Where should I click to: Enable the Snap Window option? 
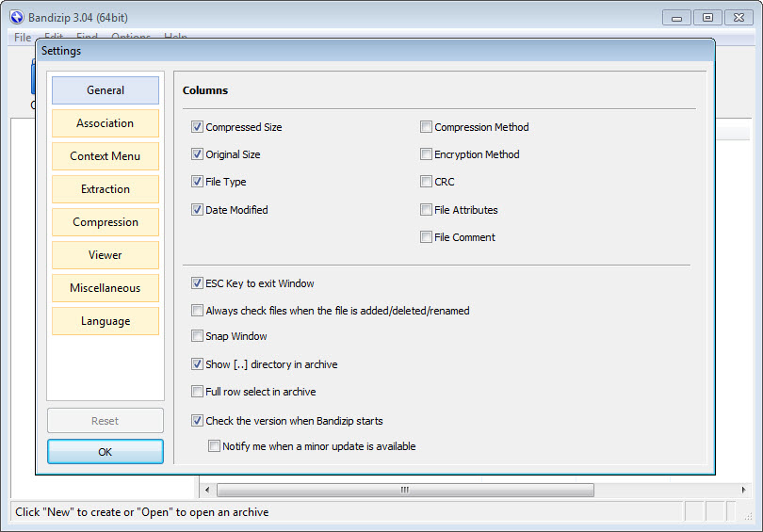point(197,336)
